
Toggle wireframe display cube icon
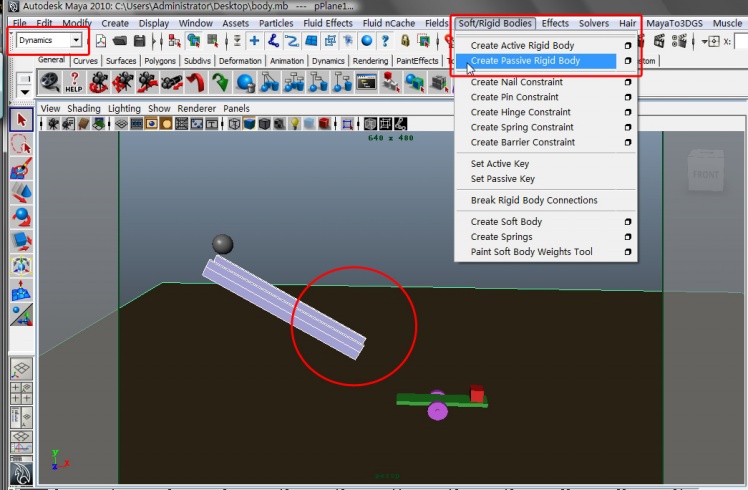coord(234,124)
